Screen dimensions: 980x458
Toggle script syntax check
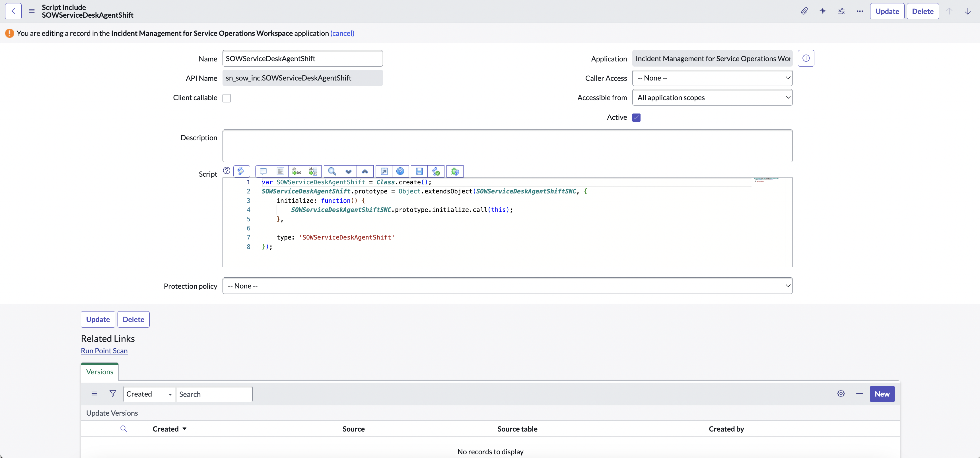coord(436,171)
